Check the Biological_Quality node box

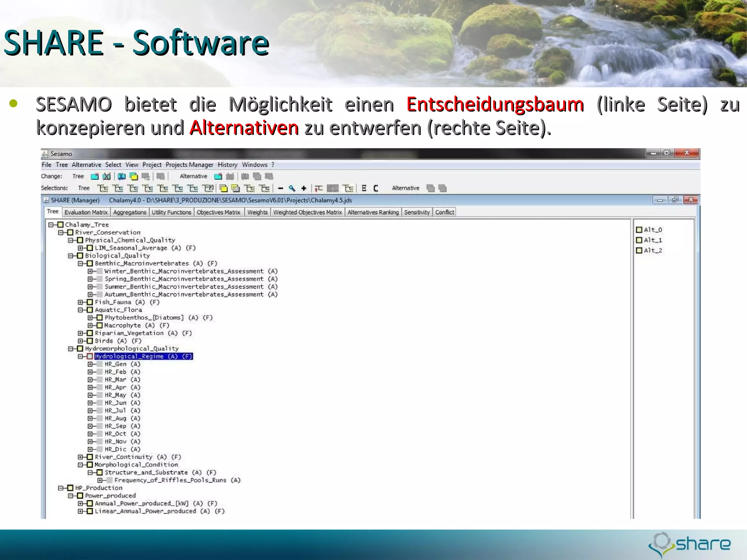pos(80,256)
